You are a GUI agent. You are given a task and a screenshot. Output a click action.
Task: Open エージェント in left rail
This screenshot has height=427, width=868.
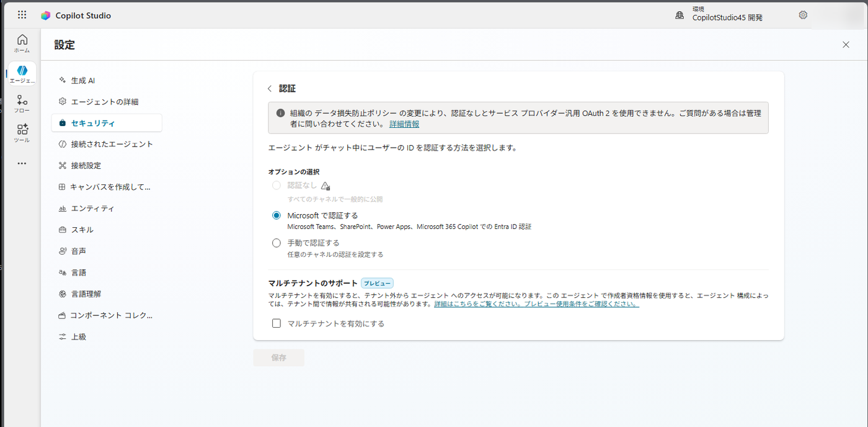(22, 74)
